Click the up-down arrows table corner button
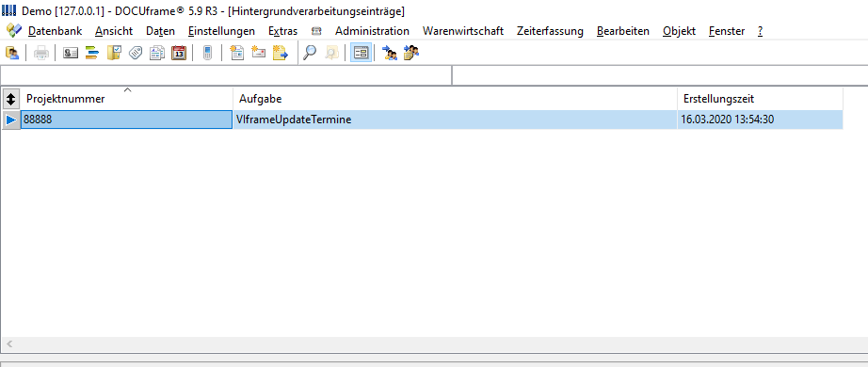Image resolution: width=868 pixels, height=367 pixels. click(10, 99)
